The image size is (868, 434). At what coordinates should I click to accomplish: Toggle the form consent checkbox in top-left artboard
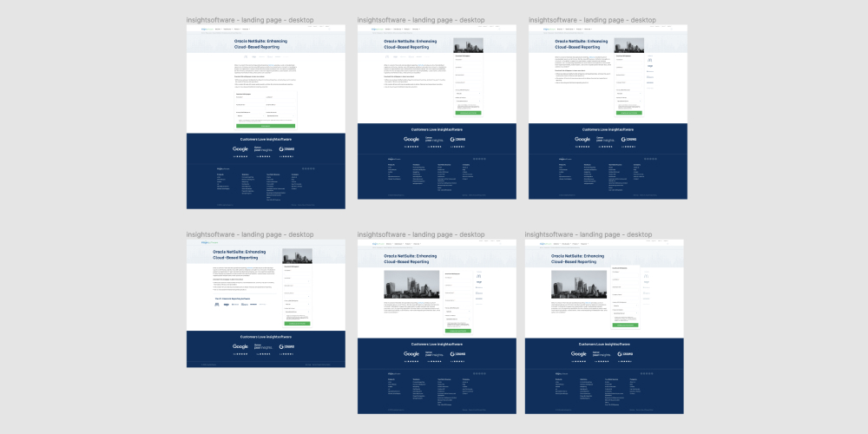click(x=238, y=120)
